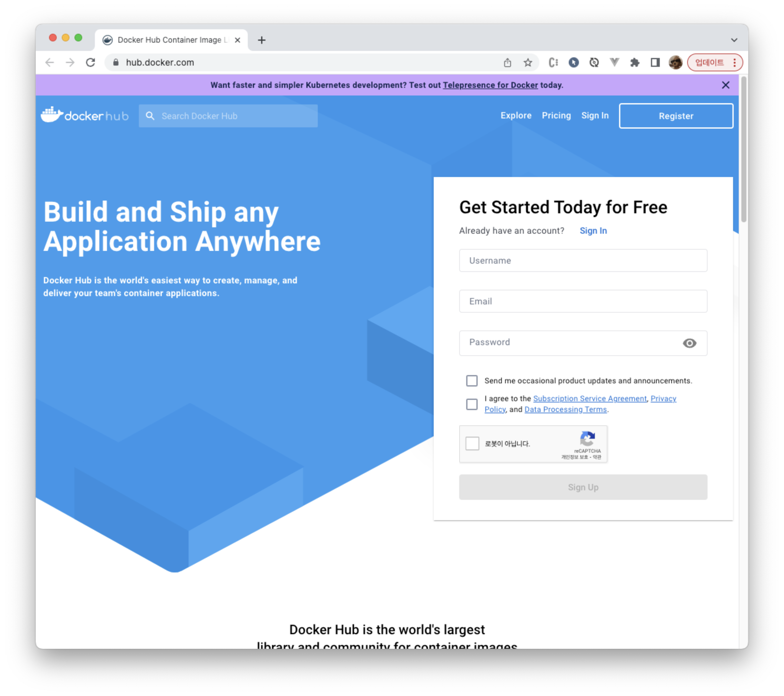Agree to Subscription Service Agreement checkbox
Image resolution: width=784 pixels, height=696 pixels.
472,404
